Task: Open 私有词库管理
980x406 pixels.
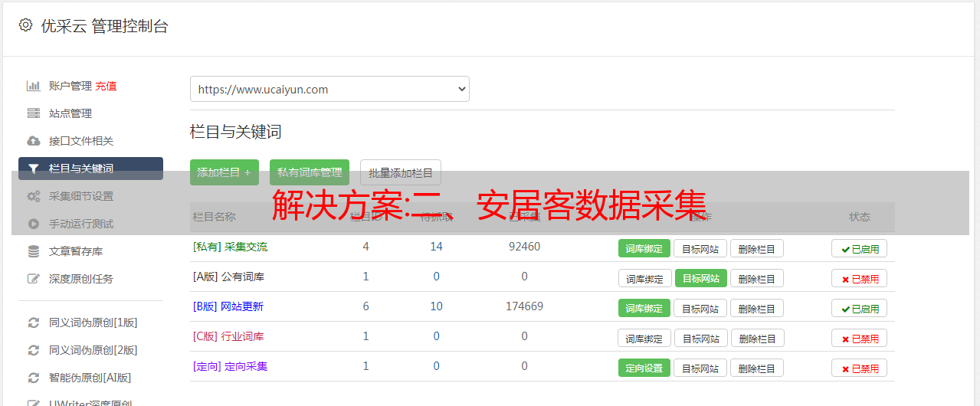Action: [310, 172]
